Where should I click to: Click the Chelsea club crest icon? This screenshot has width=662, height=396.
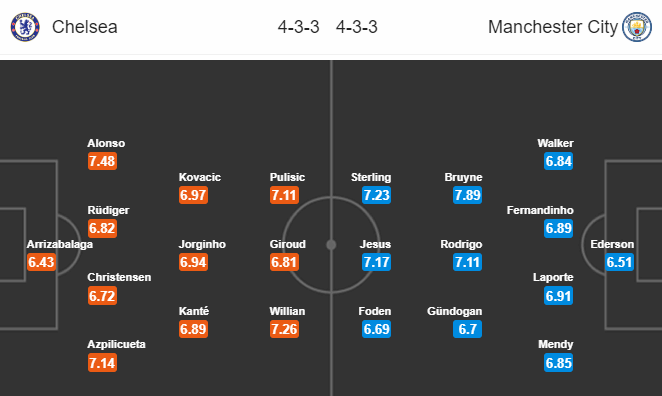25,27
